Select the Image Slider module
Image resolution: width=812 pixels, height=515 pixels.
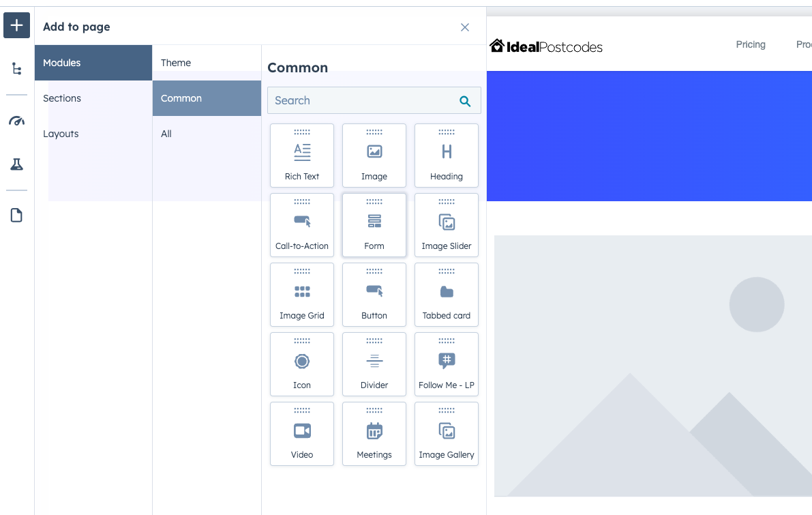point(447,225)
